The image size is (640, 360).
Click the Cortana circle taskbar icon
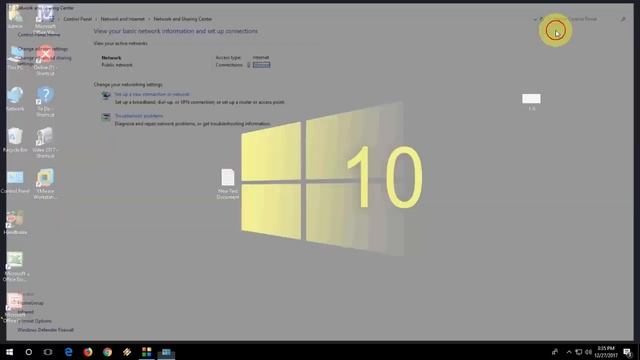[29, 352]
